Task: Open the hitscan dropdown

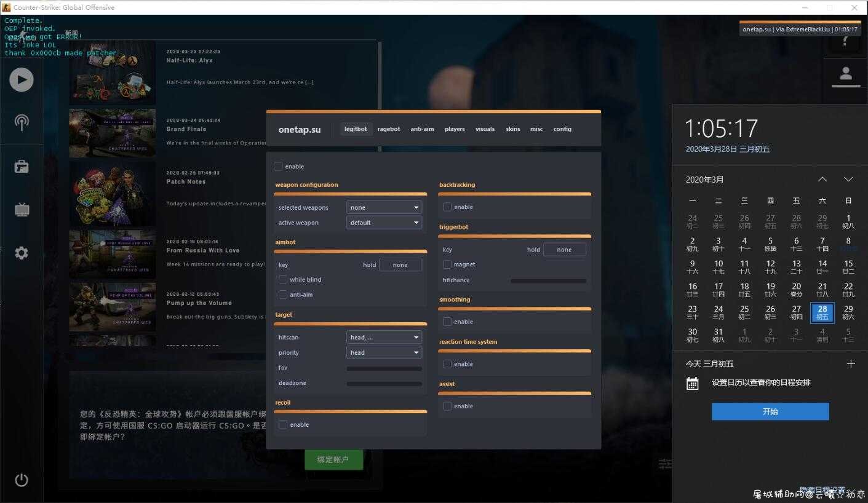Action: pos(384,337)
